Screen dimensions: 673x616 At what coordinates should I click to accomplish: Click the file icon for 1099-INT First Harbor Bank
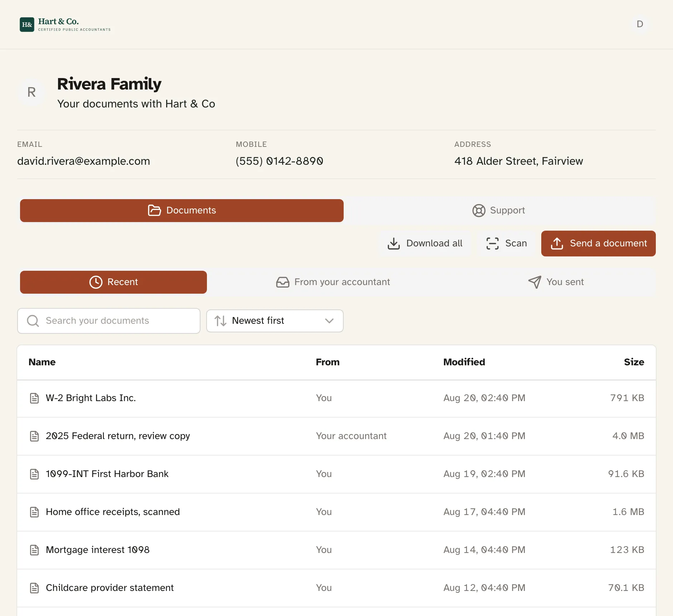(34, 474)
